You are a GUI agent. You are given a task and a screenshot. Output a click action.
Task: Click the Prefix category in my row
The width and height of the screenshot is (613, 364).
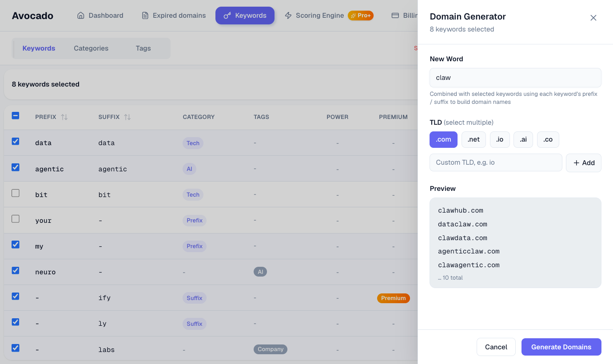coord(195,246)
